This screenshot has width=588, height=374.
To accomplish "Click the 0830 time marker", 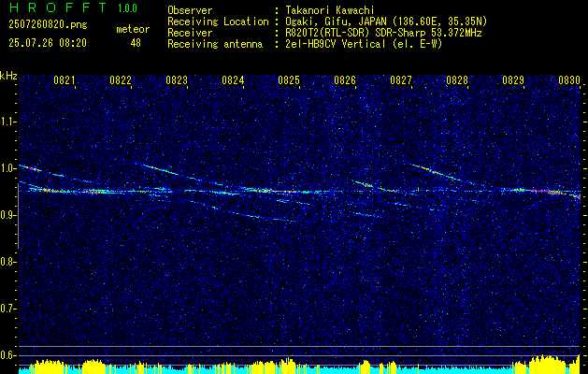I will tap(569, 80).
